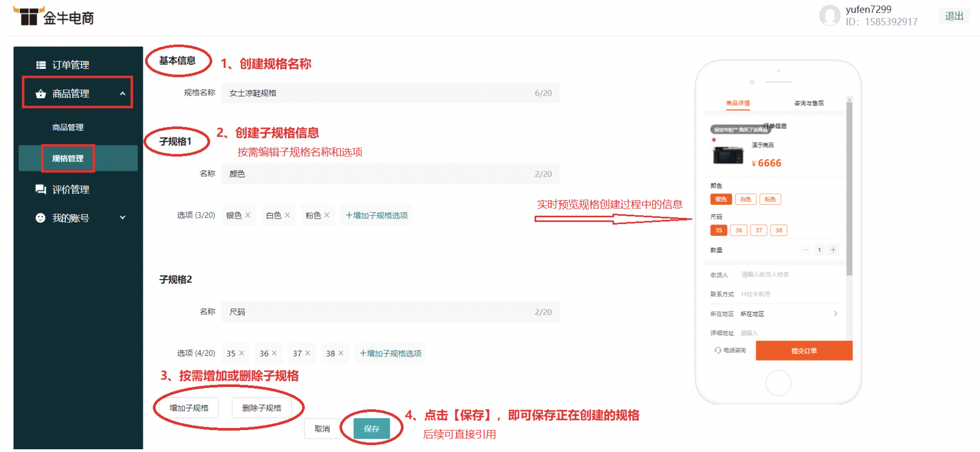Click the camera product thumbnail in preview

tap(728, 155)
